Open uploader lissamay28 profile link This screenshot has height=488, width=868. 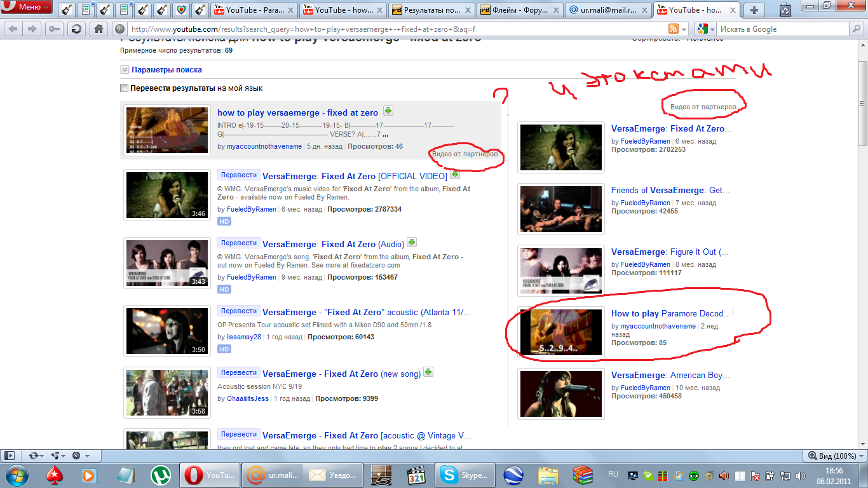point(244,337)
